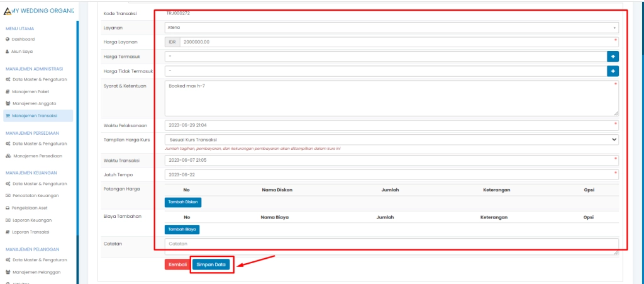Click the plus button for Harga Termasuk
This screenshot has height=284, width=644.
pos(613,57)
